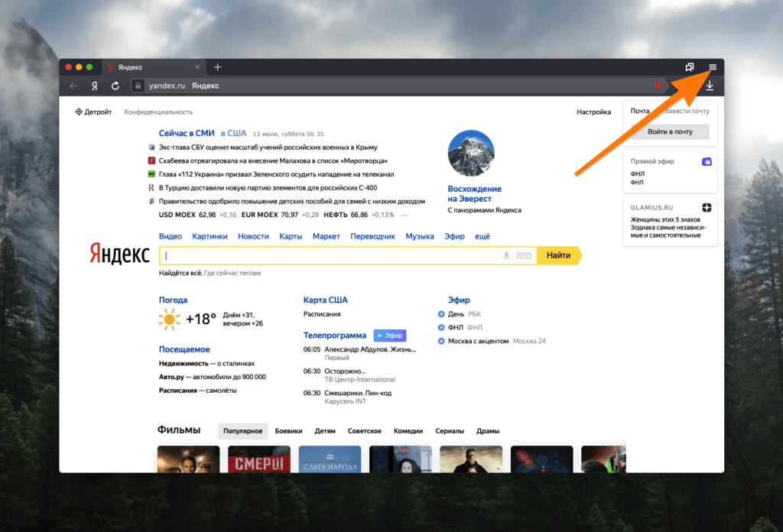Open Сейчас в СМИ news heading

pyautogui.click(x=187, y=133)
